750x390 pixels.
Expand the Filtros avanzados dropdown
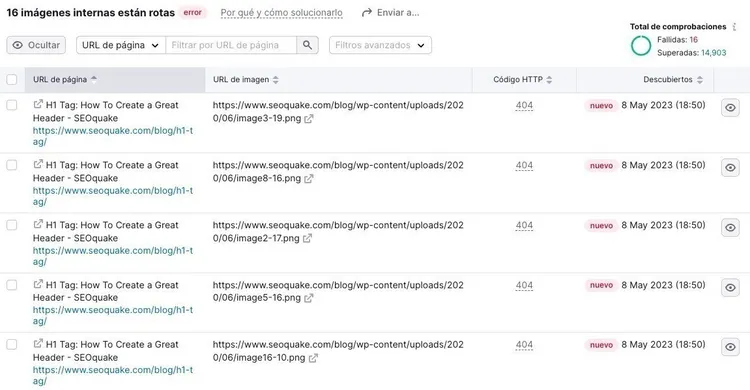click(380, 45)
